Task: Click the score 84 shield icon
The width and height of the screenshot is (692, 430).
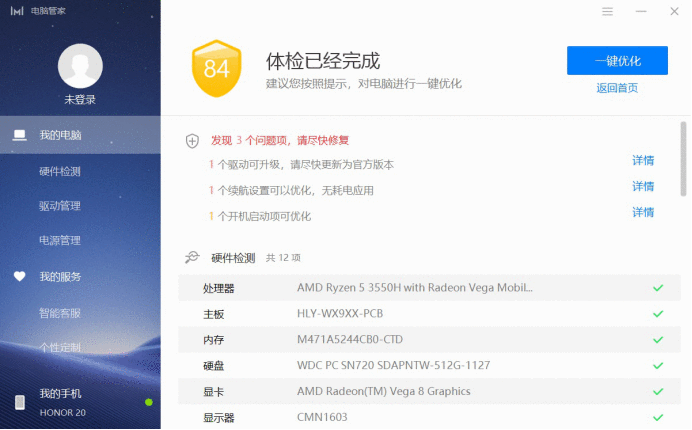Action: click(x=217, y=68)
